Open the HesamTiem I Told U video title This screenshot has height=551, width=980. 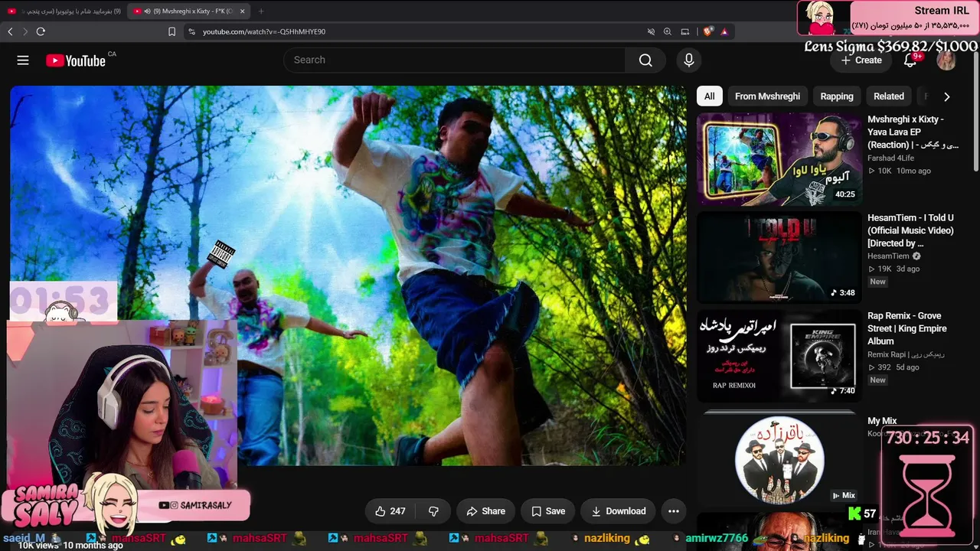pyautogui.click(x=911, y=230)
